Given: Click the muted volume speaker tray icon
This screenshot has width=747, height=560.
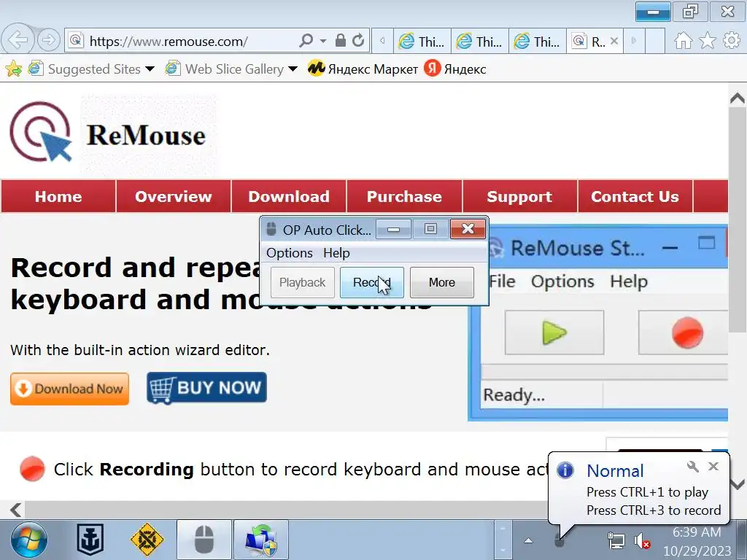Looking at the screenshot, I should [642, 541].
